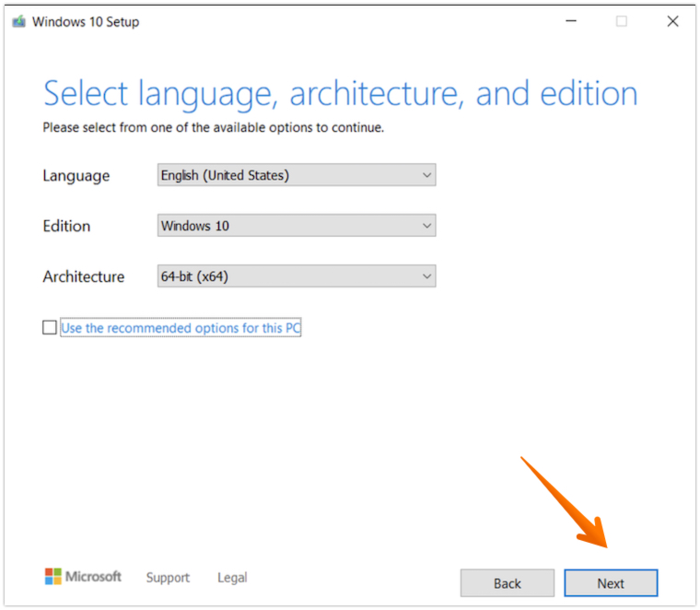Click the Architecture field label
700x610 pixels.
(x=83, y=276)
